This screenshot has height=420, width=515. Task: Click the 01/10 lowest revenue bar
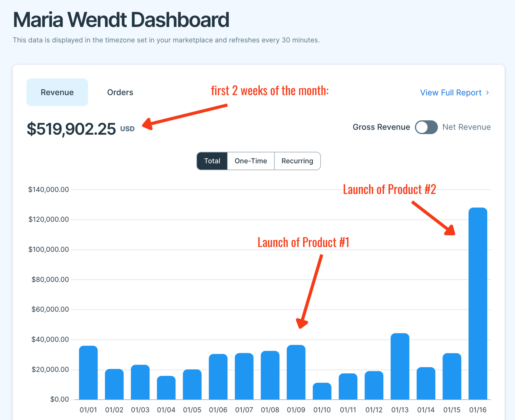322,391
